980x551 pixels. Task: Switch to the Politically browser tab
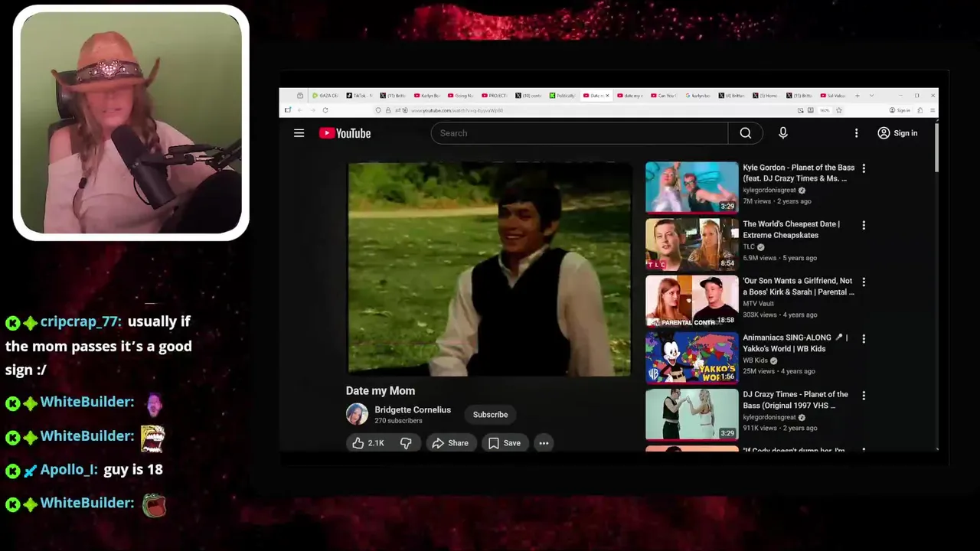tap(562, 96)
